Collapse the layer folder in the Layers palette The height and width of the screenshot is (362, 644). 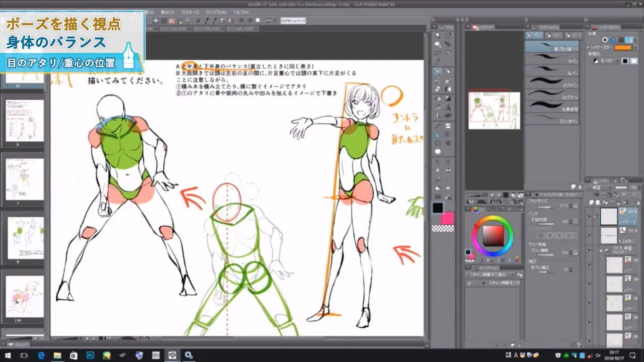(x=601, y=250)
